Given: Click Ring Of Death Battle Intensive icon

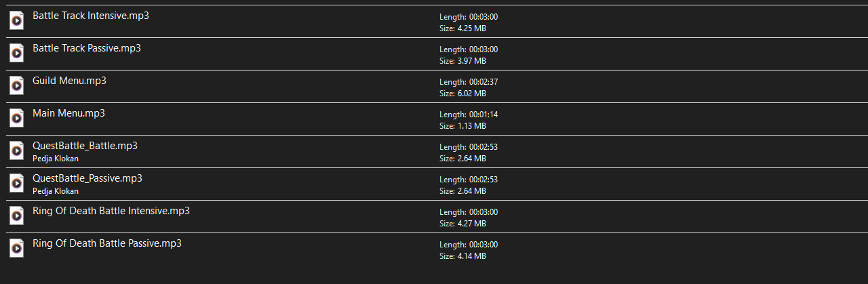Looking at the screenshot, I should point(16,216).
